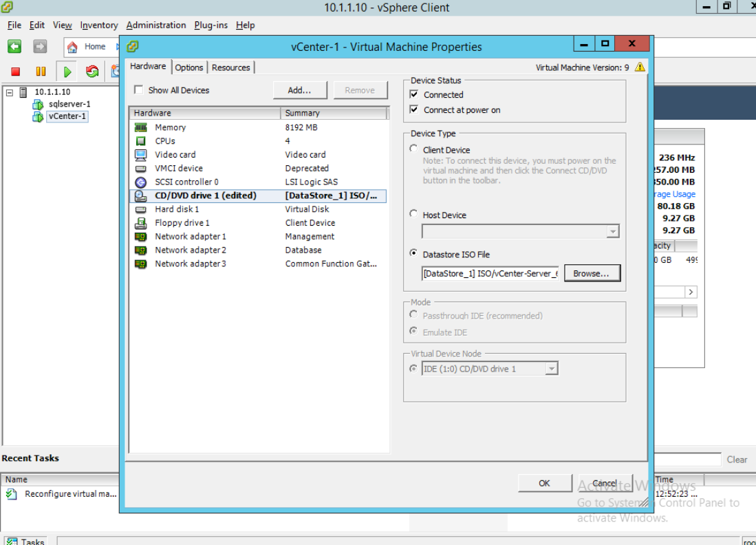Click the Home house icon
756x545 pixels.
(x=72, y=47)
